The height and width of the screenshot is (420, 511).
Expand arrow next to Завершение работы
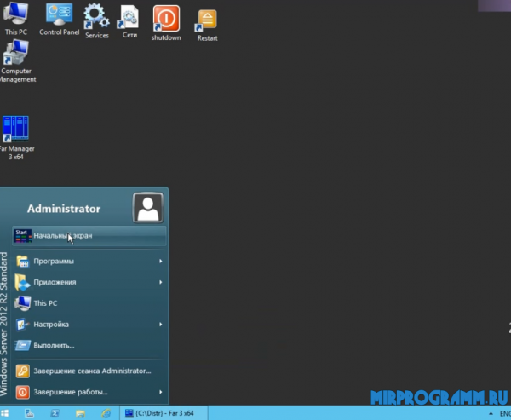161,392
